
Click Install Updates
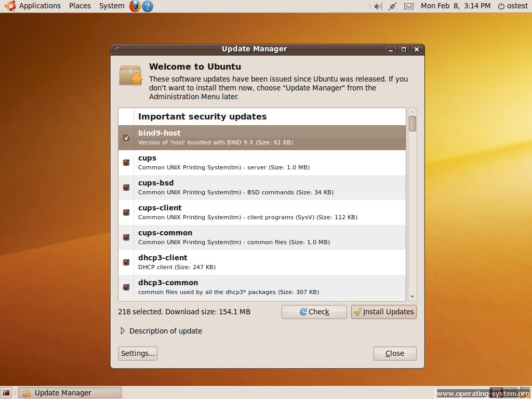pos(384,312)
